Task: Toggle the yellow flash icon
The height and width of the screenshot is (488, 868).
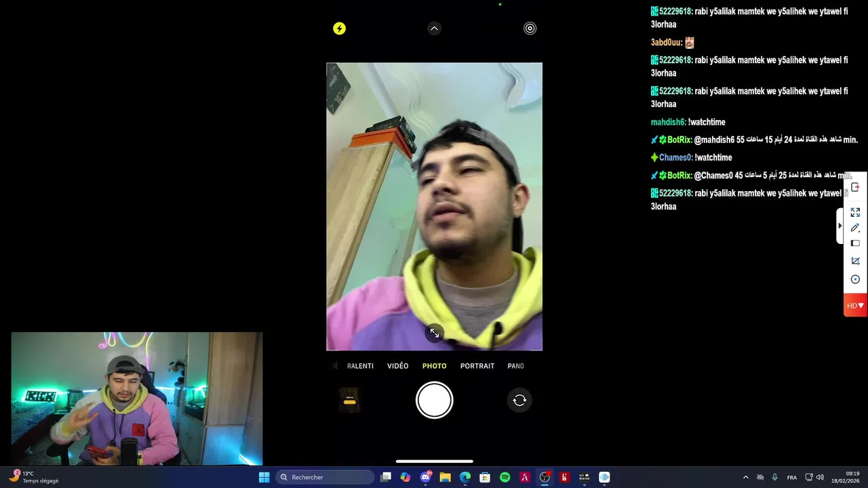Action: 339,28
